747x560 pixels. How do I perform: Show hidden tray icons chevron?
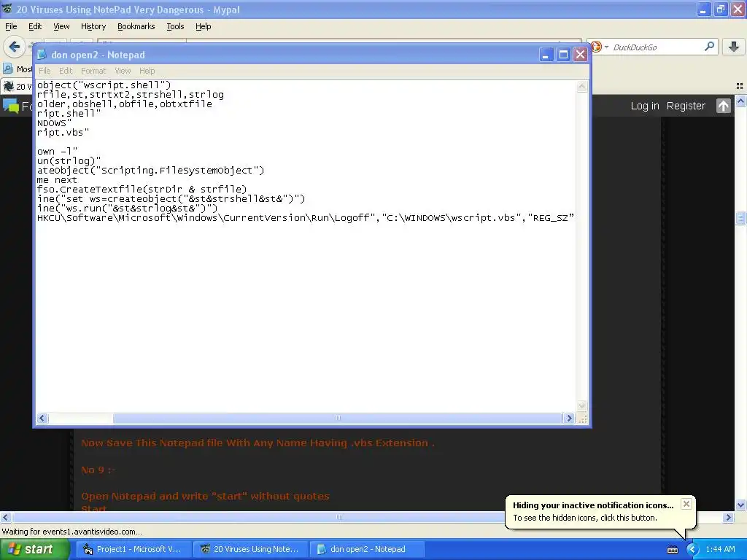(692, 550)
